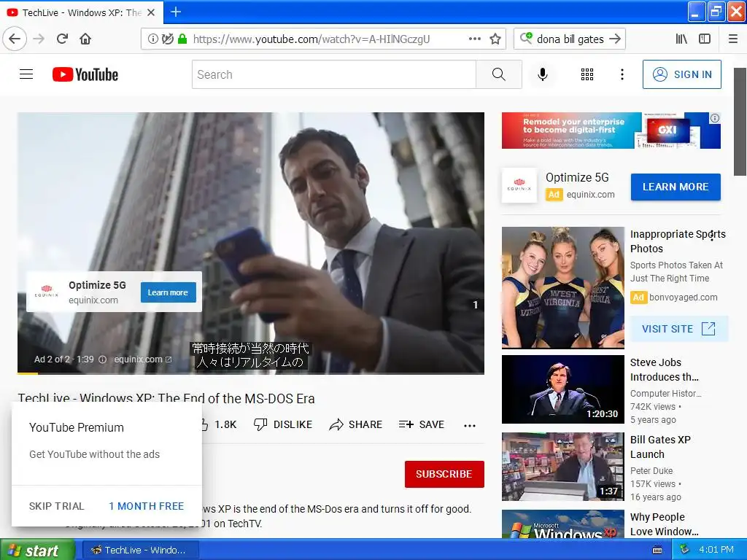Open the Firefox library icon

(681, 39)
